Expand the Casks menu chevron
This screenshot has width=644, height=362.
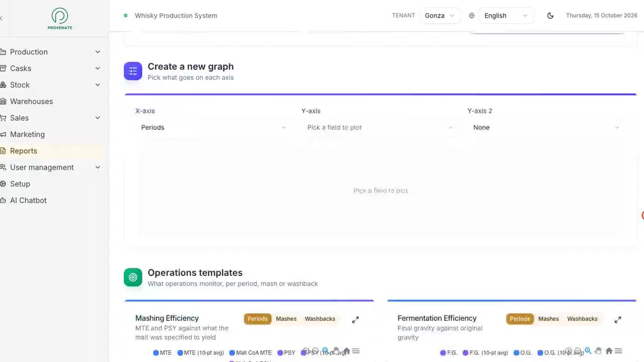pyautogui.click(x=98, y=68)
